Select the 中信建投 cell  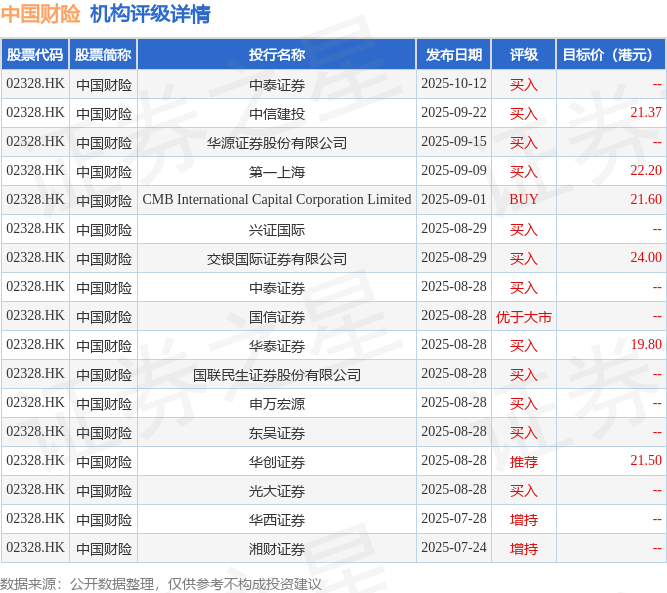276,114
